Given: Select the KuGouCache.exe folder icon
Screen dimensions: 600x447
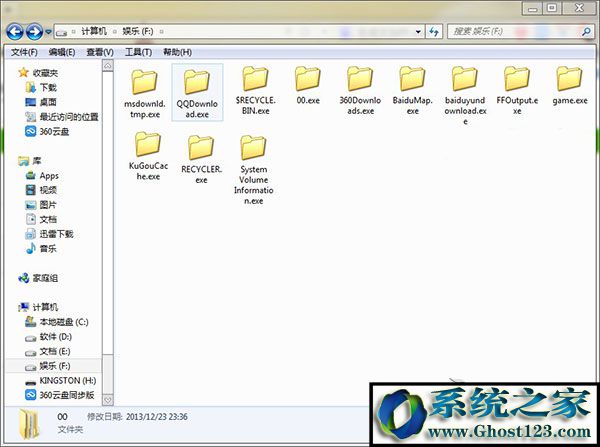Looking at the screenshot, I should tap(148, 144).
